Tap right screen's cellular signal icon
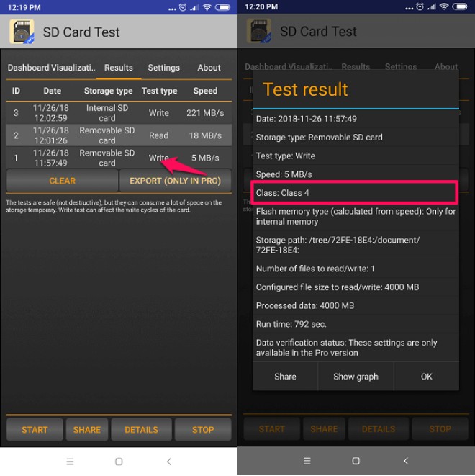The height and width of the screenshot is (476, 475). 431,6
